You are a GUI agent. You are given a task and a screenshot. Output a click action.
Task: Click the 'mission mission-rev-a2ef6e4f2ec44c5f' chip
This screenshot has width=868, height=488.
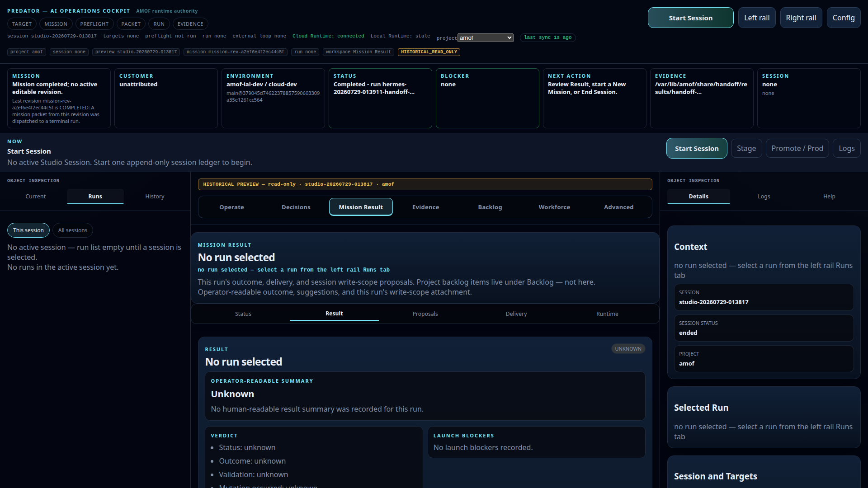point(236,52)
